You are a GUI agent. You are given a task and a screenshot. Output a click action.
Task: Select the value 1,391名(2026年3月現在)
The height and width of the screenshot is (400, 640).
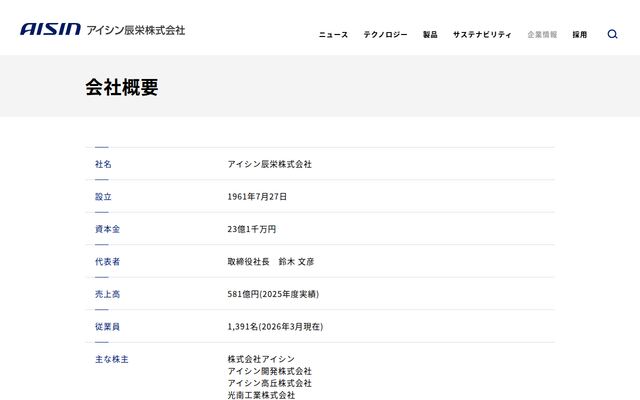(x=275, y=327)
